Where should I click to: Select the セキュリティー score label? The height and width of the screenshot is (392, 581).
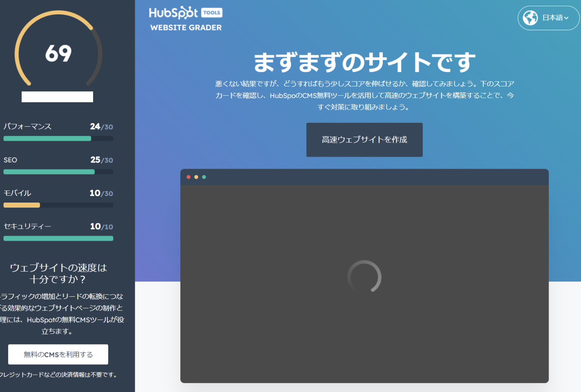[x=27, y=226]
